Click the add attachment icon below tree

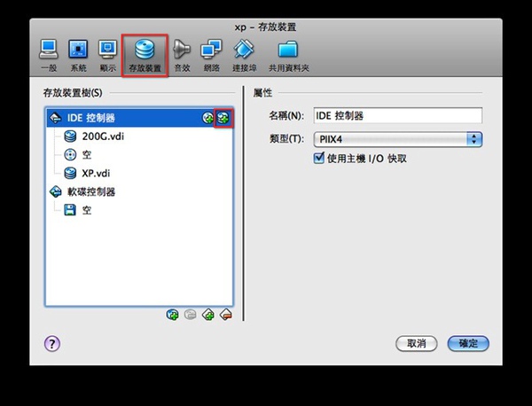172,315
